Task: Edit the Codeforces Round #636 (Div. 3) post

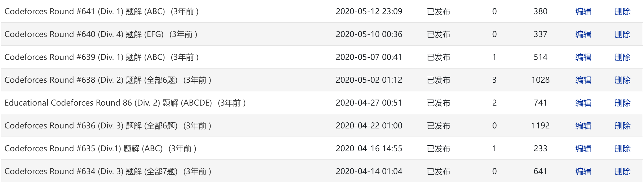Action: click(583, 126)
